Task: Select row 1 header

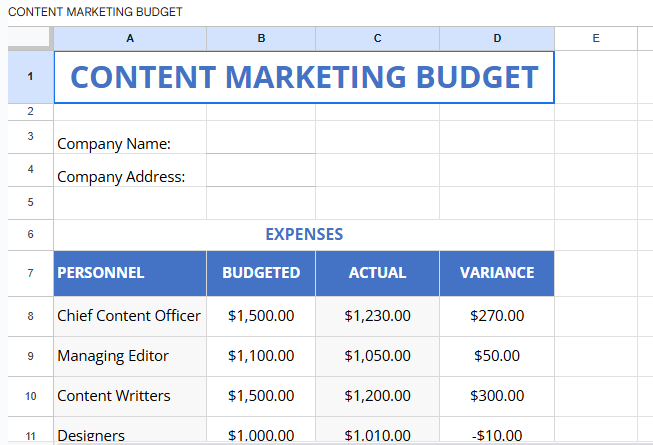Action: [30, 77]
